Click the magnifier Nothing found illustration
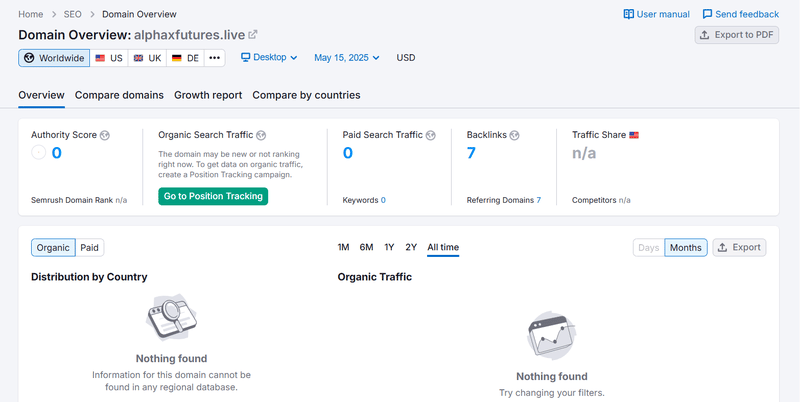 point(171,316)
